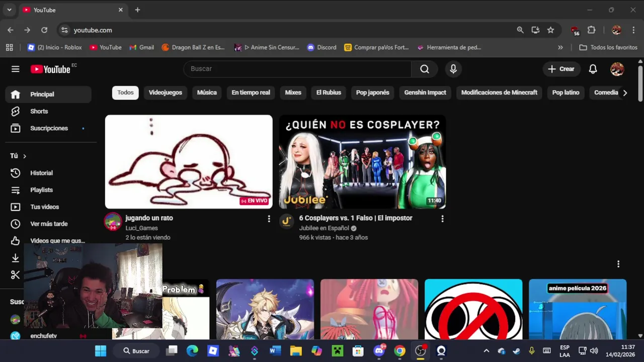Click the Jubilee channel avatar

(x=286, y=221)
